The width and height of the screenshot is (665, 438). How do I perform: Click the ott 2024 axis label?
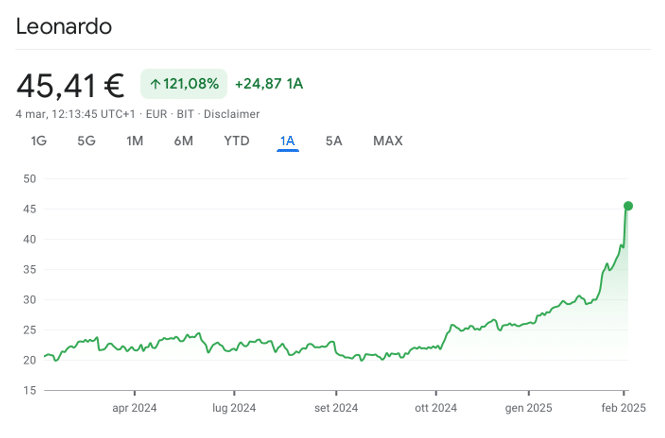[x=436, y=408]
